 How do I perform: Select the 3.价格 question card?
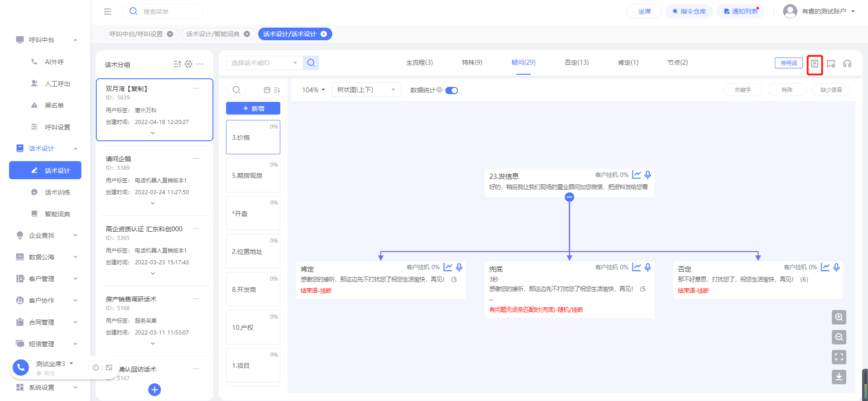253,137
